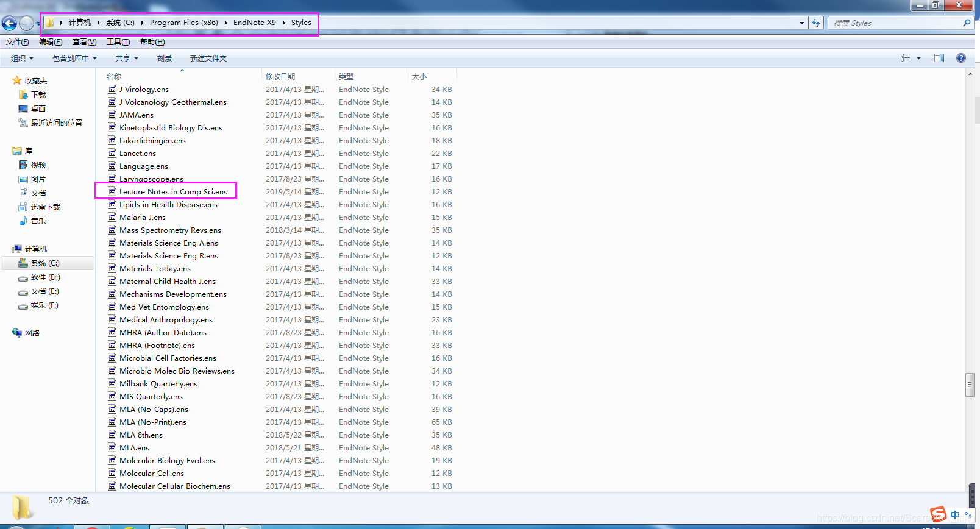Open the 图片 library
The height and width of the screenshot is (529, 980).
[38, 179]
